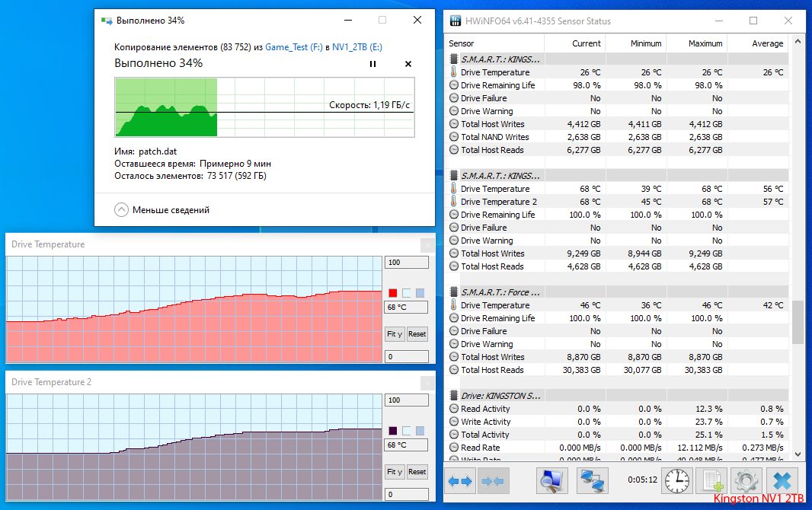Close the Drive Temperature graph window

pos(427,244)
